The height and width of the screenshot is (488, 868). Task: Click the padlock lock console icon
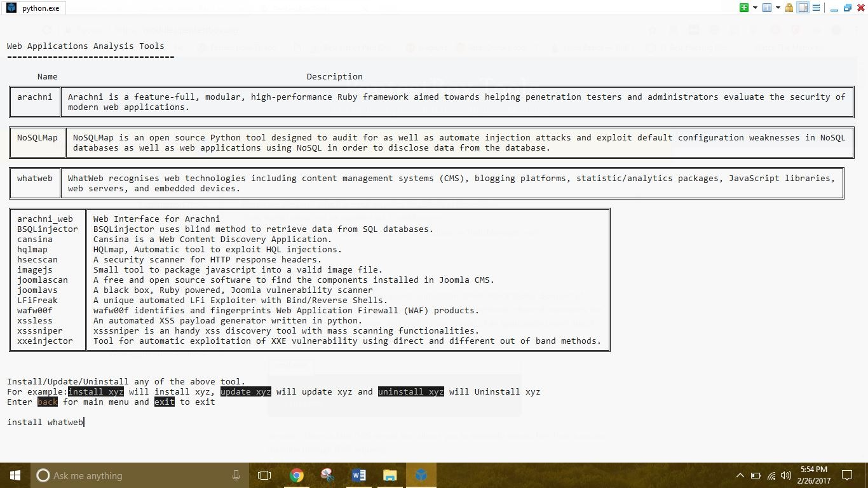789,8
